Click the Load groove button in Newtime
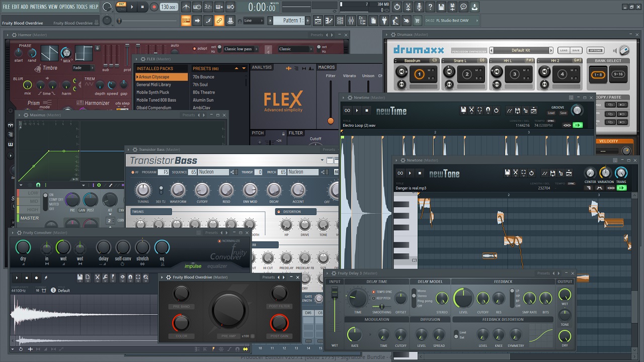Screen dimensions: 644x362 tap(551, 113)
